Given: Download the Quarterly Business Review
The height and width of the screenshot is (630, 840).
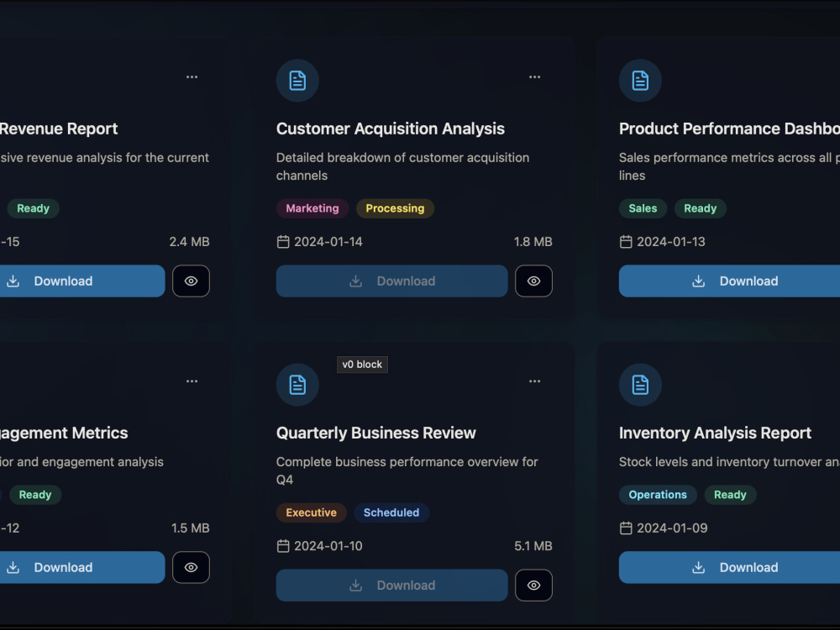Looking at the screenshot, I should point(391,585).
